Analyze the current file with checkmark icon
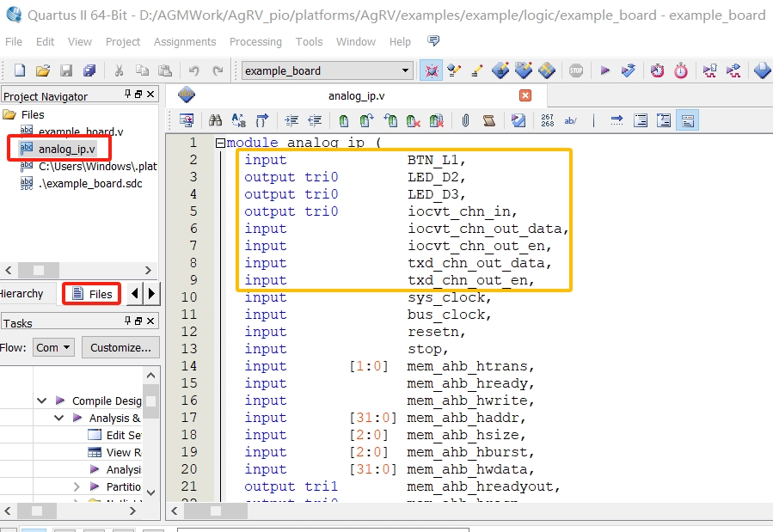Image resolution: width=773 pixels, height=532 pixels. (518, 120)
